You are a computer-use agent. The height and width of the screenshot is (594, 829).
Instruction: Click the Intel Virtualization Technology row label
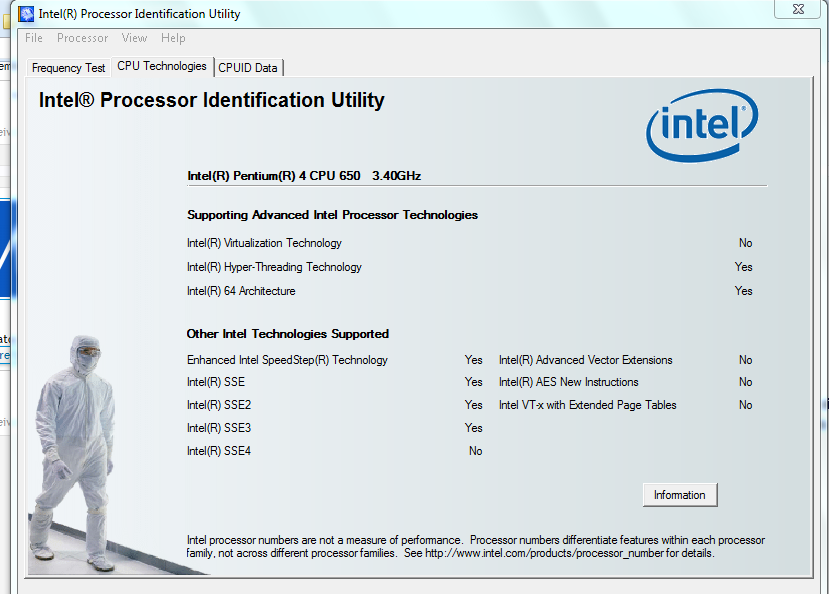pos(264,243)
